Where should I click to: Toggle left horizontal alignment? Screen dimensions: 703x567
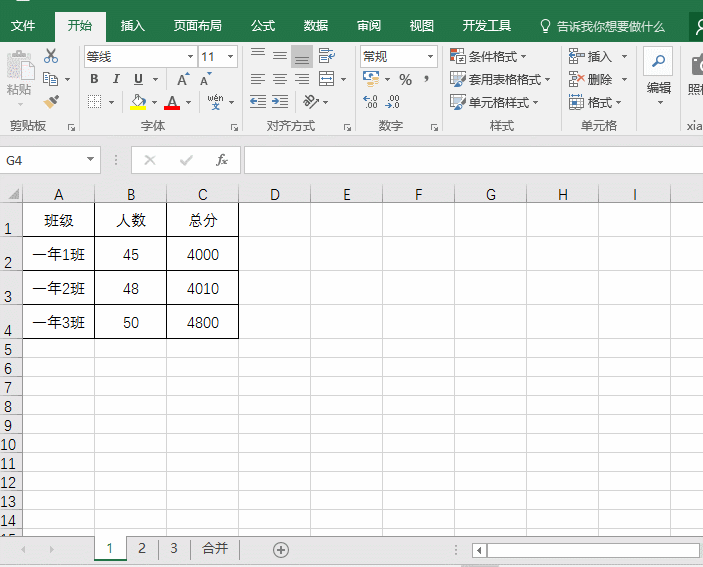258,79
